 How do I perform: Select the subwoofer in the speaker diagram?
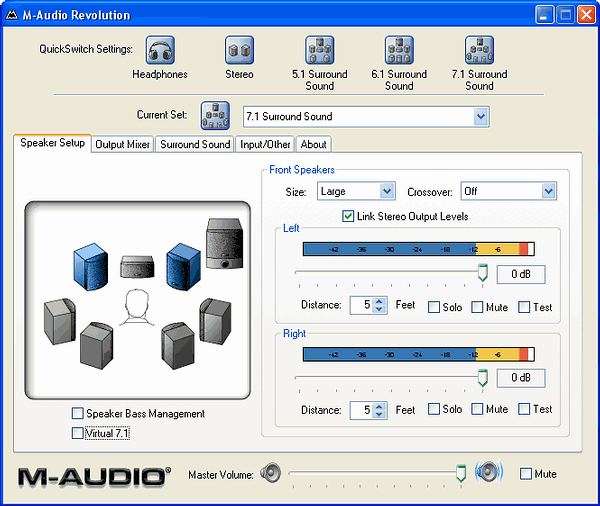[224, 243]
